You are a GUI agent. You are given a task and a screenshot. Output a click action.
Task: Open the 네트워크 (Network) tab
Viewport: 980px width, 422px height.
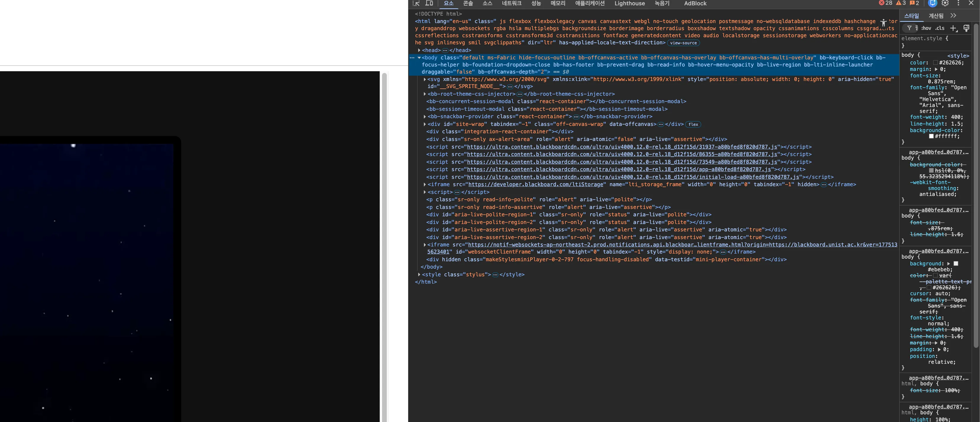tap(511, 4)
